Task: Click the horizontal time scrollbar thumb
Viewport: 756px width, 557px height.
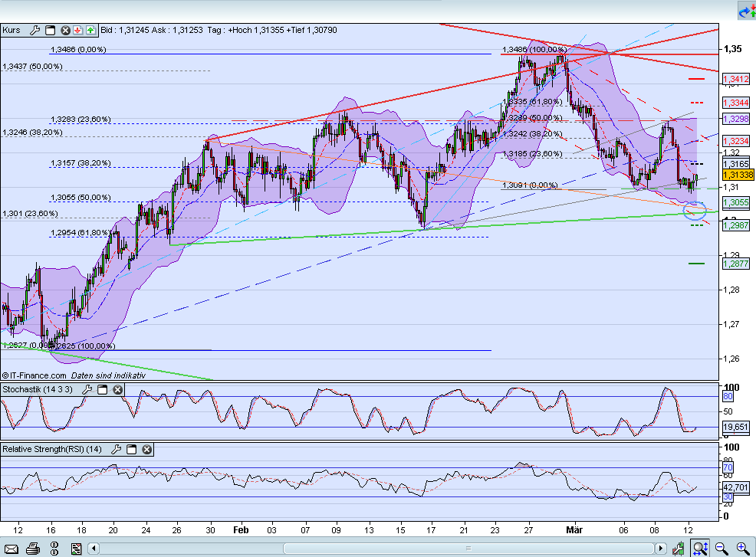Action: pyautogui.click(x=468, y=549)
